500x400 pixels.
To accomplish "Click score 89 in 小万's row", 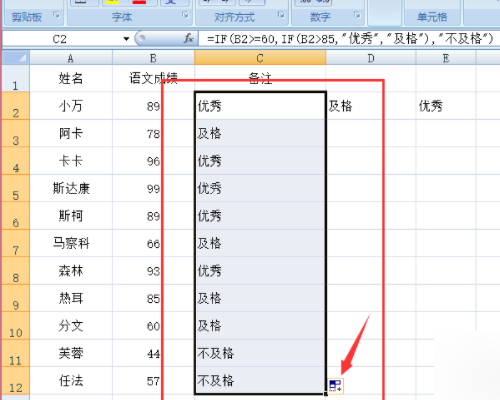I will (153, 106).
